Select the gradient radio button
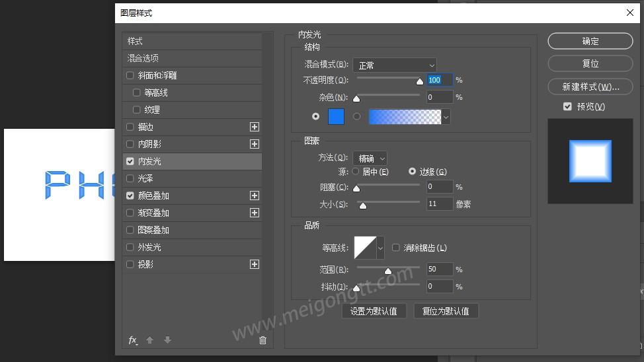Viewport: 644px width, 362px height. (357, 116)
